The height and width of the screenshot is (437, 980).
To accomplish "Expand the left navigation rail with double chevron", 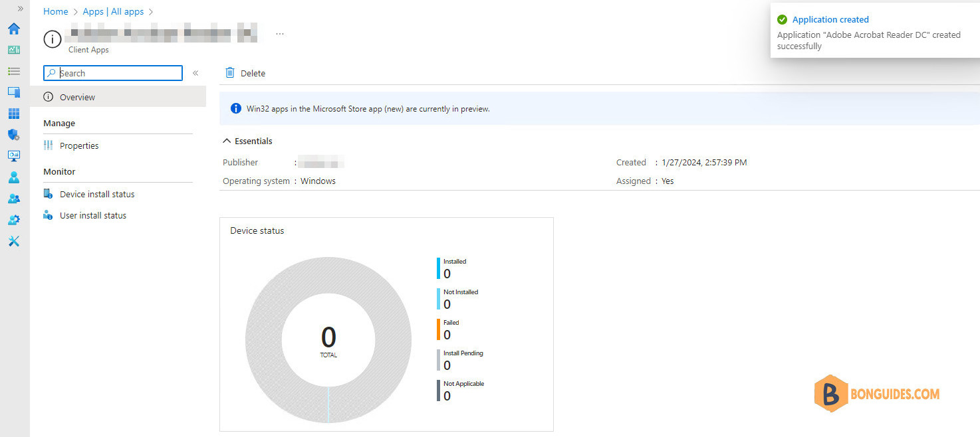I will (x=20, y=9).
